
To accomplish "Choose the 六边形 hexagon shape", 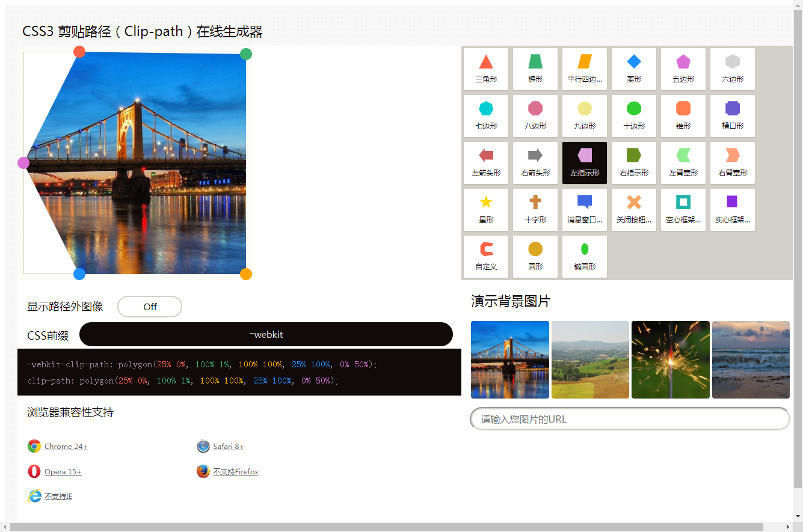I will tap(732, 69).
